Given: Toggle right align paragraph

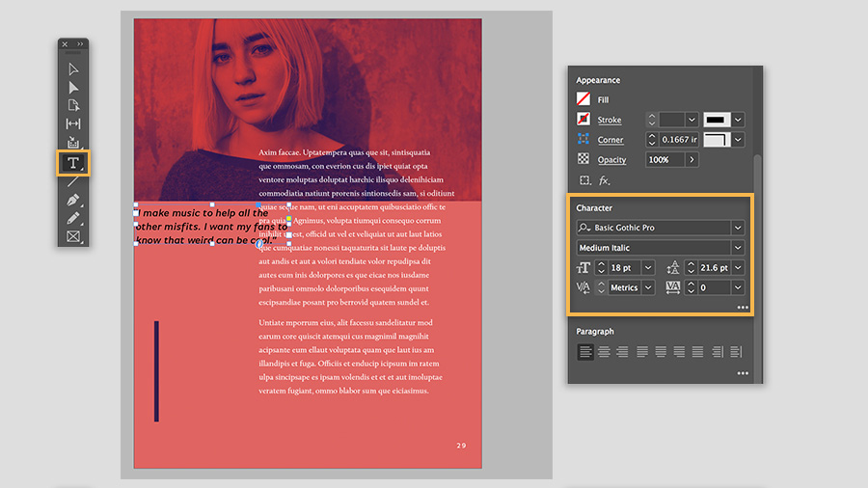Looking at the screenshot, I should pos(622,351).
